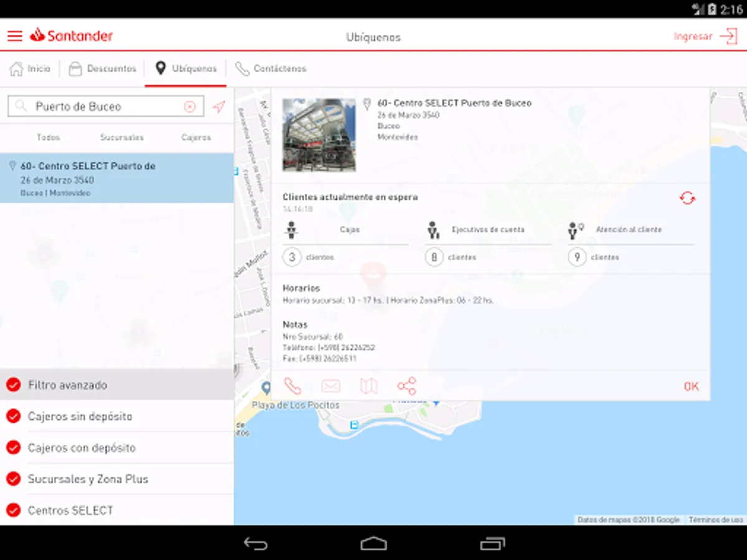
Task: Open Términos de uso map link
Action: coord(716,520)
